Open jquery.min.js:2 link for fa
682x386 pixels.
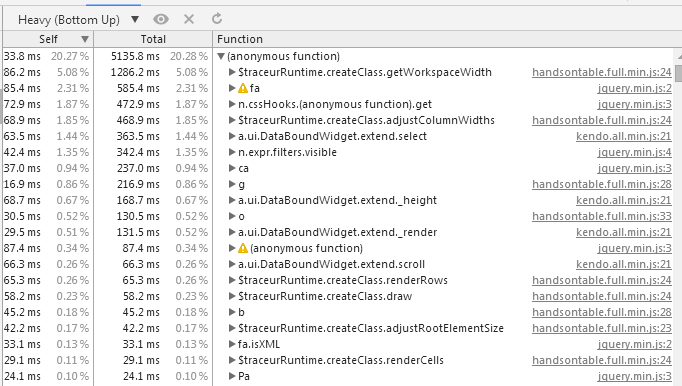[635, 88]
